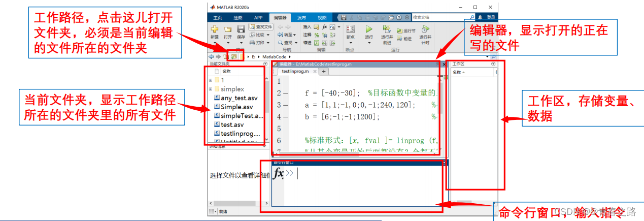644x221 pixels.
Task: Click the address bar search icon
Action: [x=493, y=57]
